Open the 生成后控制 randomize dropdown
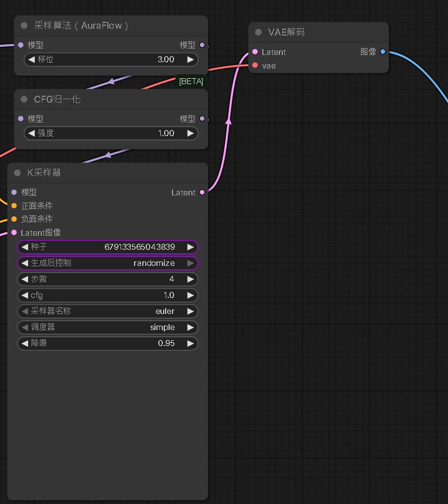 (x=108, y=263)
